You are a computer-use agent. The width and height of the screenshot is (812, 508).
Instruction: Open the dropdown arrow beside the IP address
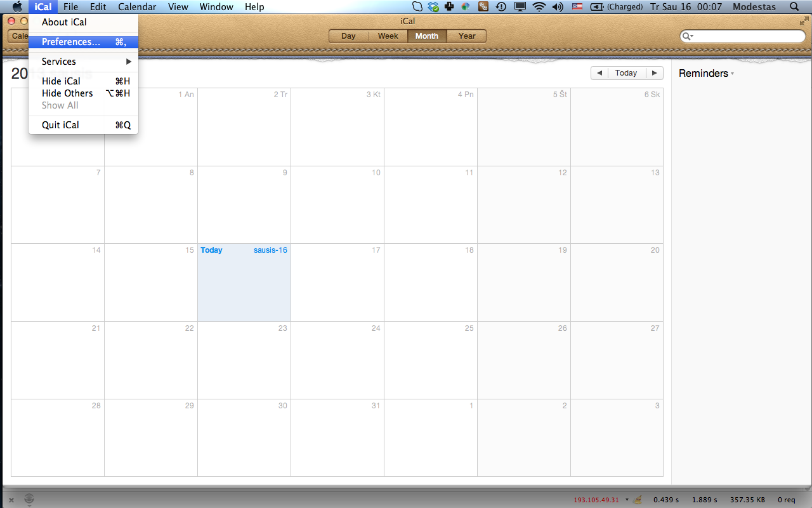[x=627, y=500]
